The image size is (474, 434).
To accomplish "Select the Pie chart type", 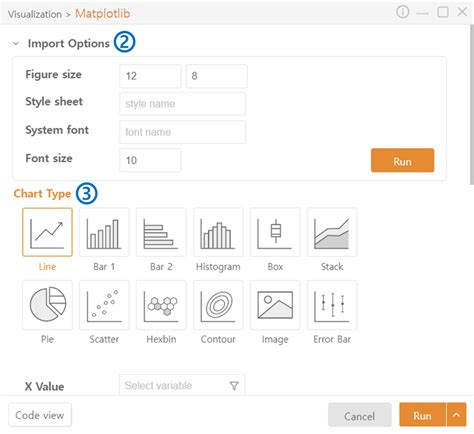I will [x=47, y=305].
